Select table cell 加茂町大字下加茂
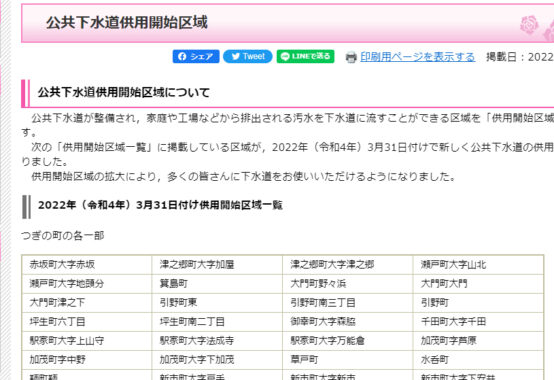The image size is (554, 380). click(x=217, y=360)
